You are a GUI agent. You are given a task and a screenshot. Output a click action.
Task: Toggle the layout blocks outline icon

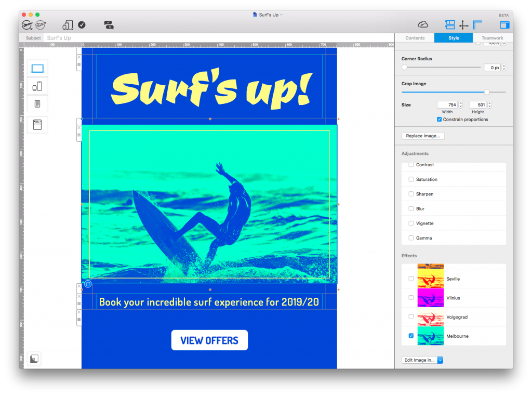tap(450, 24)
